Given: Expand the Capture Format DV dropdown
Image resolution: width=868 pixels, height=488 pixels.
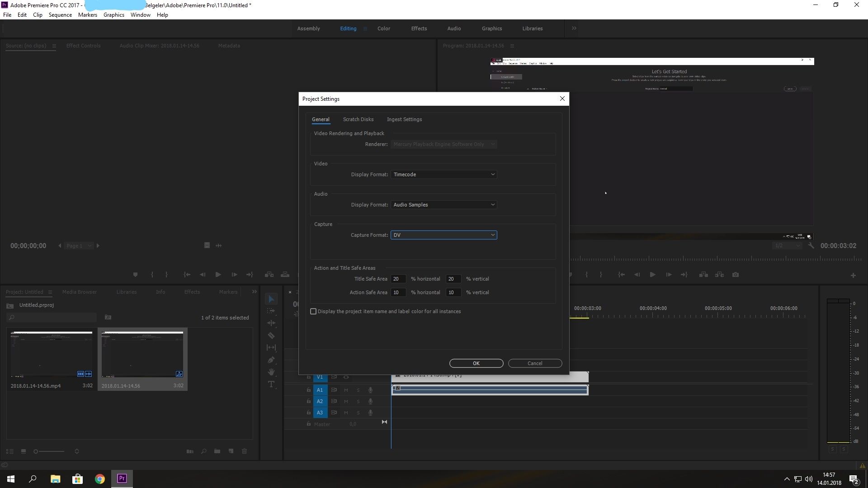Looking at the screenshot, I should (443, 235).
